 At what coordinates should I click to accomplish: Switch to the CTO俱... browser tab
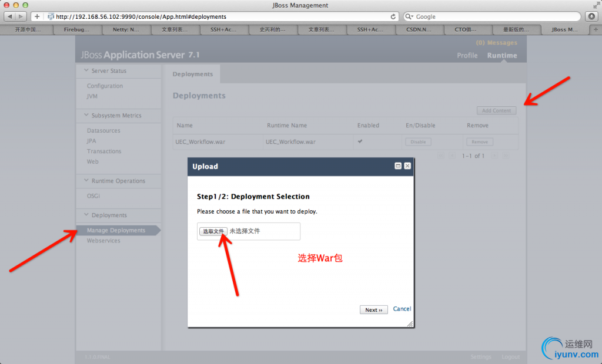(x=466, y=29)
